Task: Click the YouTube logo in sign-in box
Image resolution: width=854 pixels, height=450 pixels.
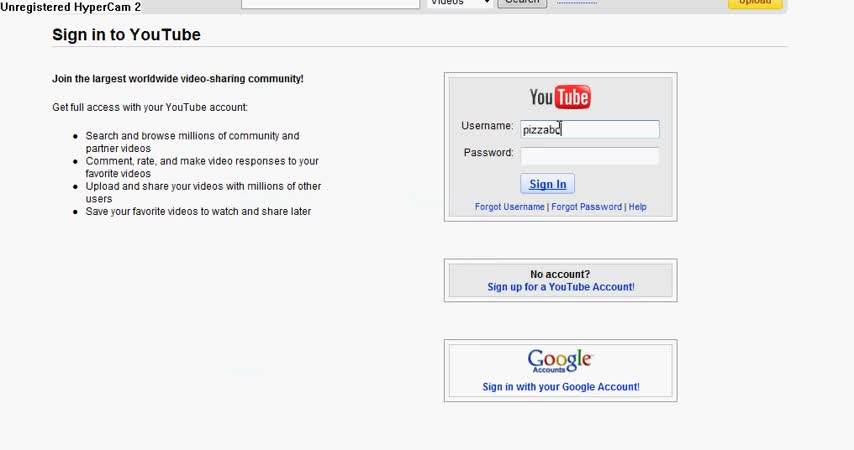Action: pos(560,98)
